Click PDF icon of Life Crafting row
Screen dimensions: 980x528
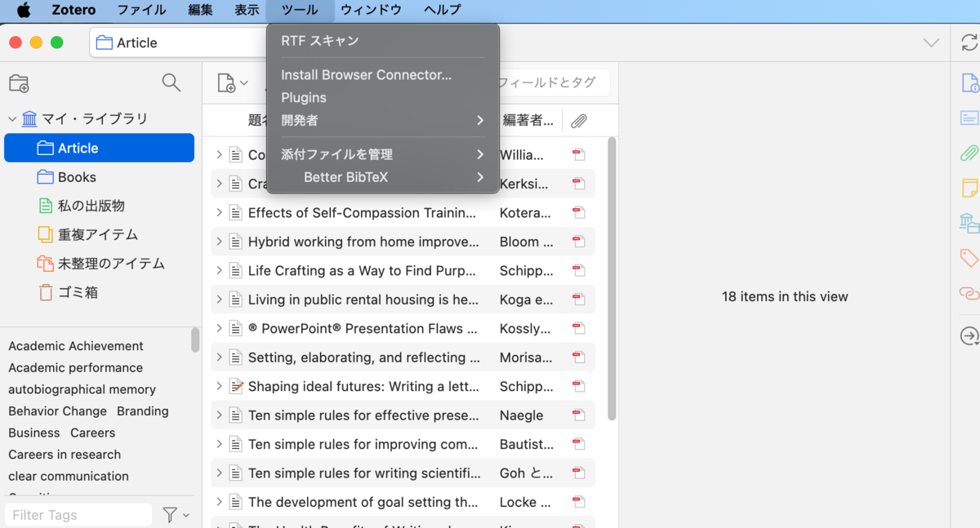[x=579, y=271]
